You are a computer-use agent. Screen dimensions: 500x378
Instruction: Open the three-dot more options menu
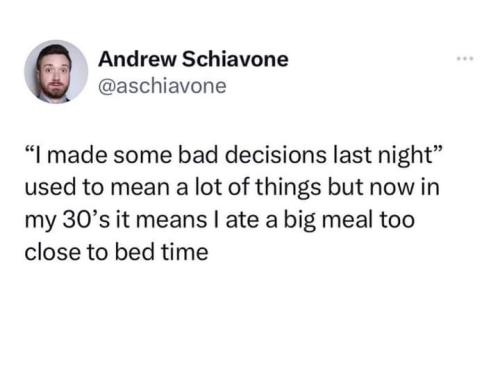(x=465, y=59)
